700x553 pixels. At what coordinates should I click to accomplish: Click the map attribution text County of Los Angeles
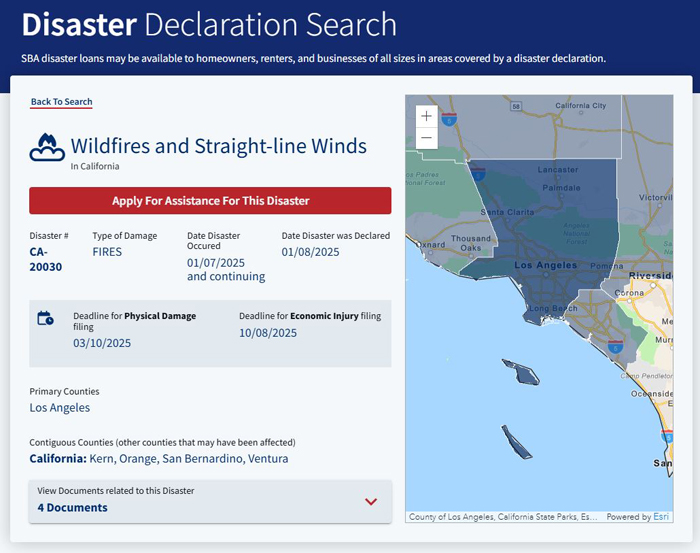coord(503,517)
